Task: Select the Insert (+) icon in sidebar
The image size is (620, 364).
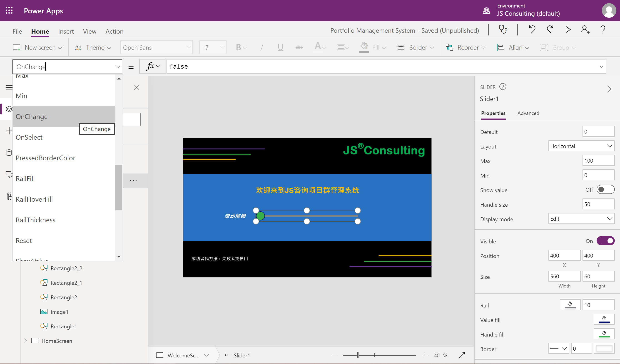Action: [9, 131]
